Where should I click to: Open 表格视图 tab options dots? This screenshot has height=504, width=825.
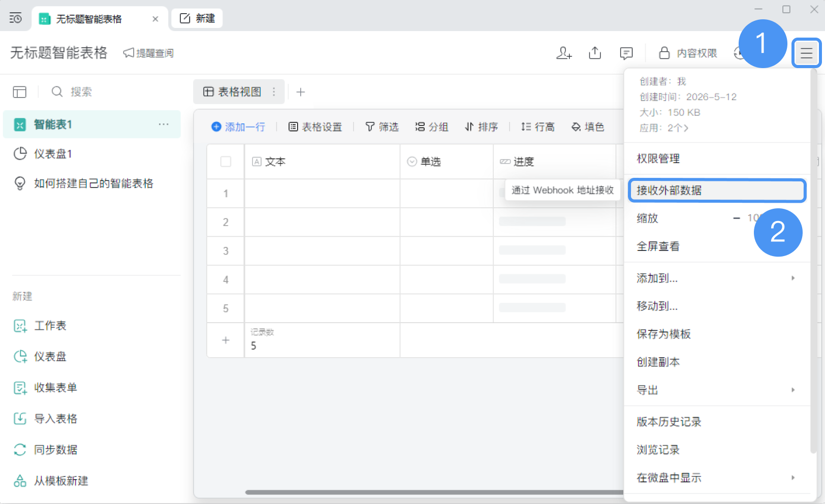coord(274,92)
